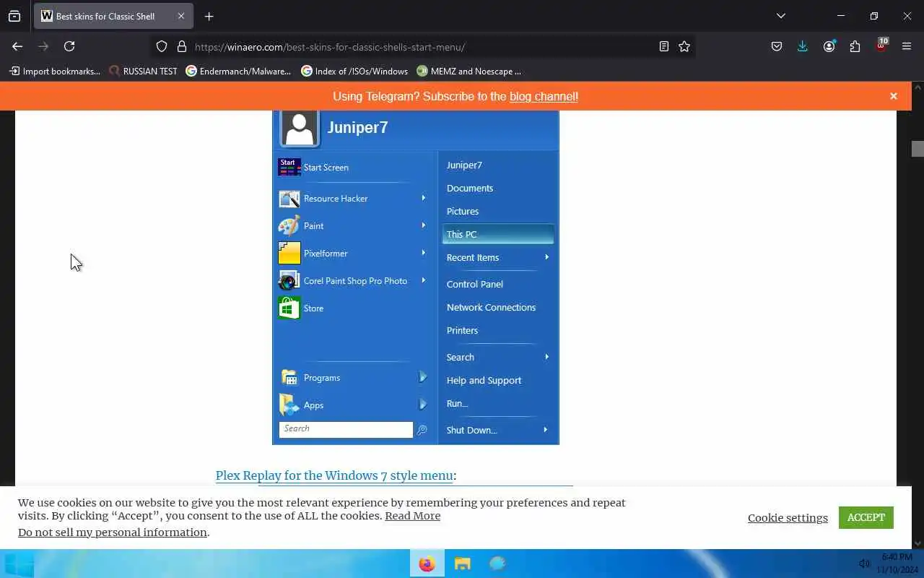The image size is (924, 578).
Task: Click the site padlock icon
Action: (182, 46)
